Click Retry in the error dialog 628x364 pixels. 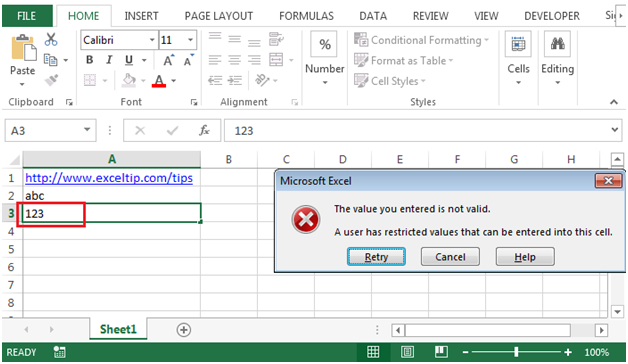point(376,257)
